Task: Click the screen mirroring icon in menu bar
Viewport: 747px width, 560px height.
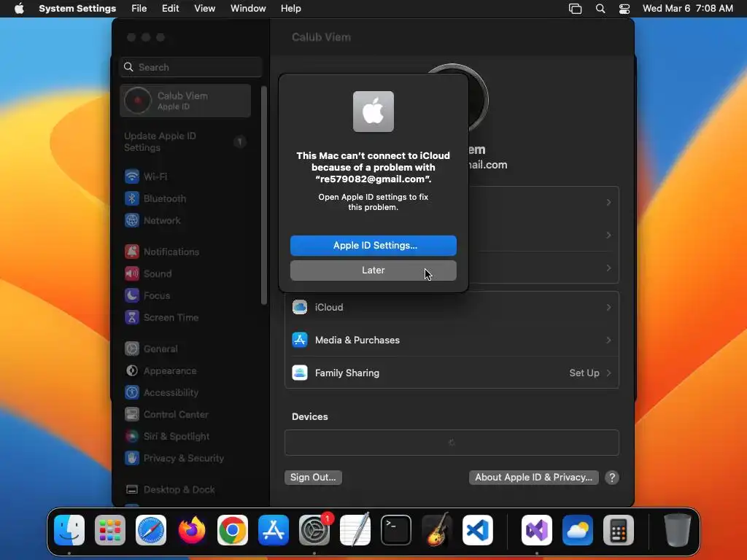Action: (x=575, y=9)
